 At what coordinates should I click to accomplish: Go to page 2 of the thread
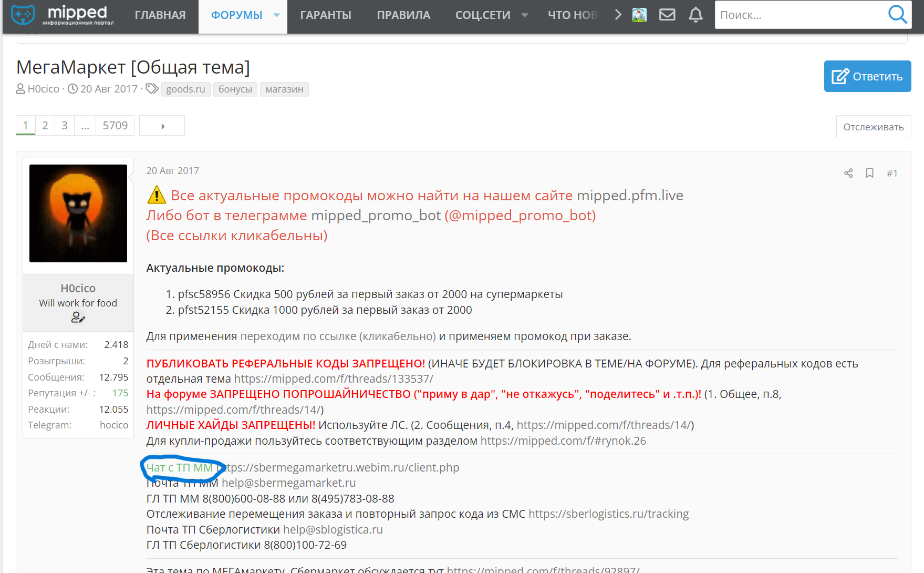click(x=45, y=126)
